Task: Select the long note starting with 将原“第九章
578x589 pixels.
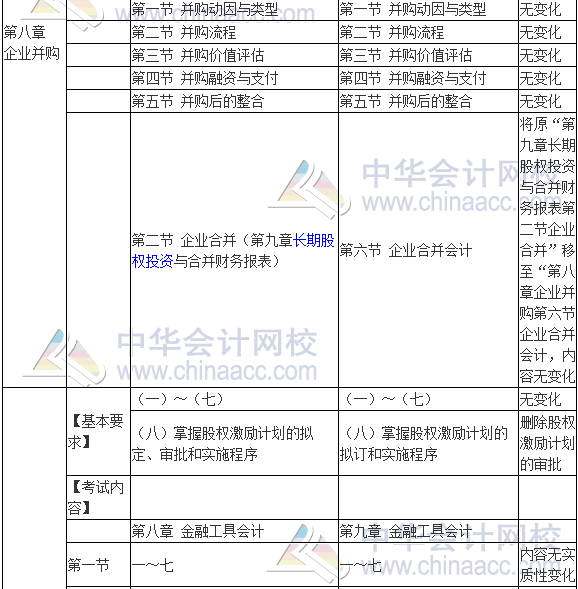Action: click(547, 250)
